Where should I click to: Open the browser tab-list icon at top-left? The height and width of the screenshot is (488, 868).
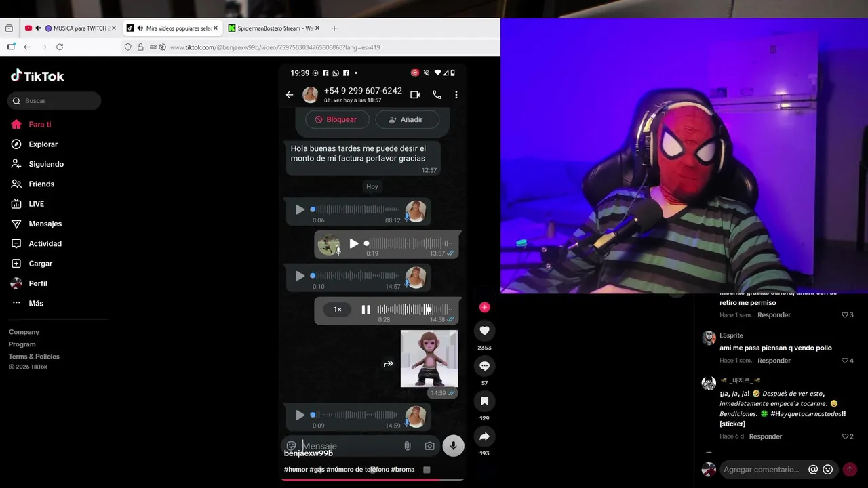point(9,28)
